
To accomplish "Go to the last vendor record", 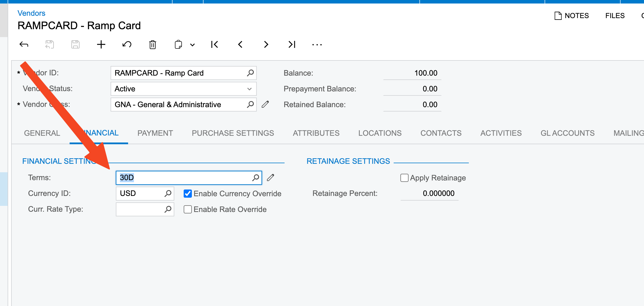I will tap(292, 44).
